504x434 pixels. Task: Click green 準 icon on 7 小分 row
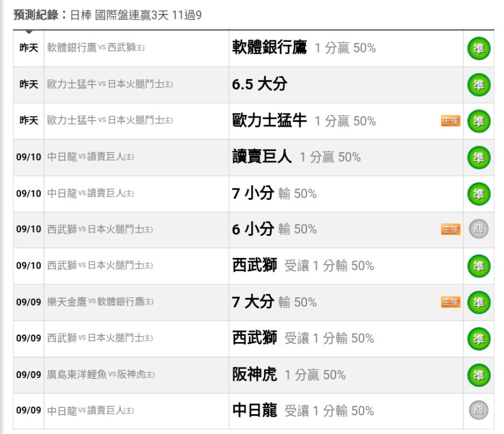point(479,194)
